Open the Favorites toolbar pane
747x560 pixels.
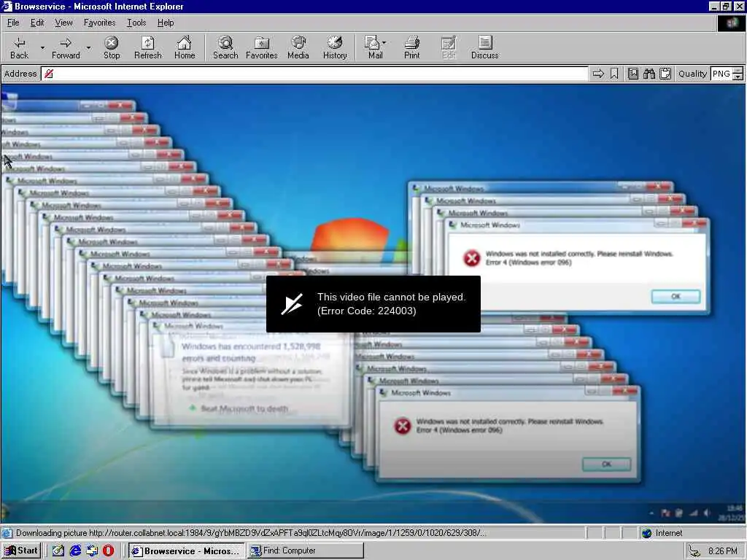[262, 47]
